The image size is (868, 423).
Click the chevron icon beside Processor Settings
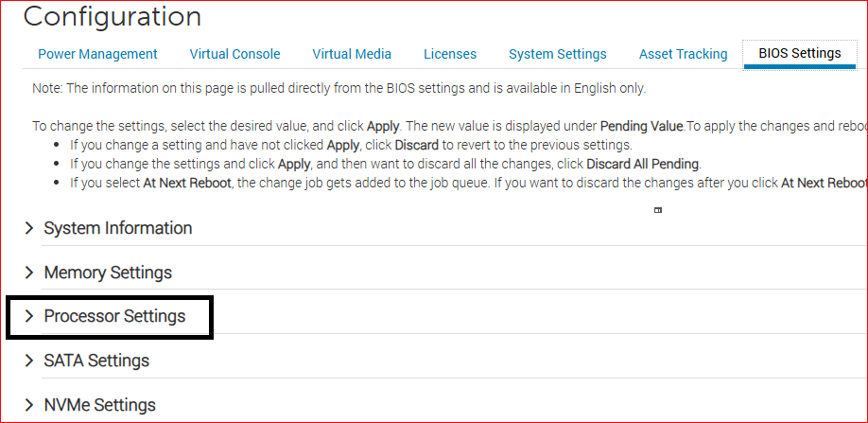pyautogui.click(x=29, y=316)
